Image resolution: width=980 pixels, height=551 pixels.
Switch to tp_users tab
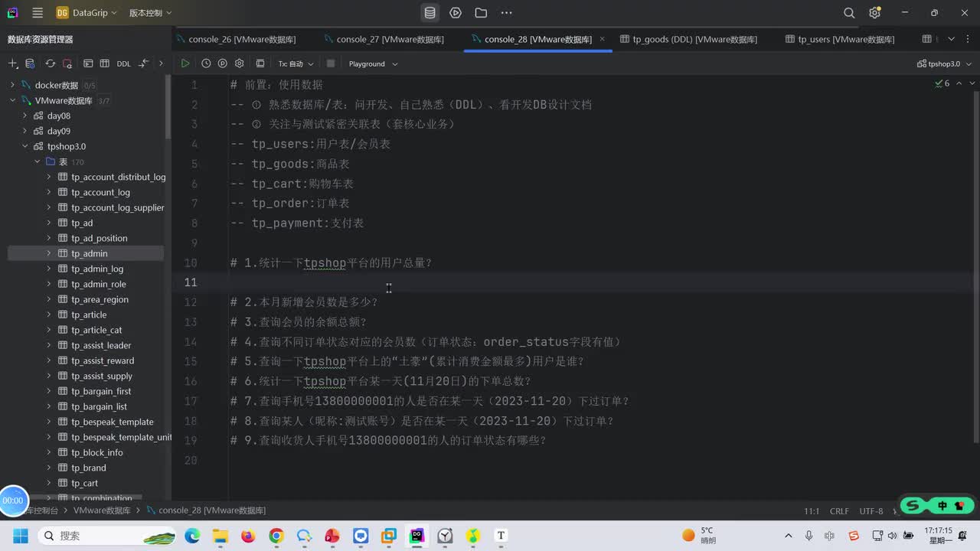tap(840, 39)
